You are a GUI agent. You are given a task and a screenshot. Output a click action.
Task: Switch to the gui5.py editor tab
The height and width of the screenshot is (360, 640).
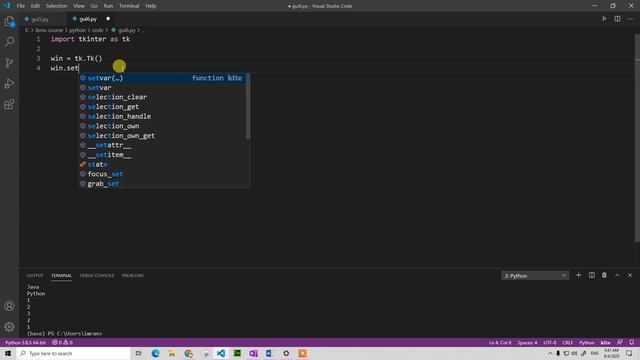point(40,19)
